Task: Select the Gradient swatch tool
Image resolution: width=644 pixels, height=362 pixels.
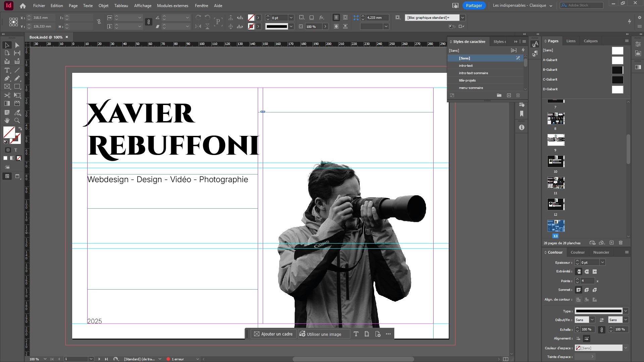Action: 6,103
